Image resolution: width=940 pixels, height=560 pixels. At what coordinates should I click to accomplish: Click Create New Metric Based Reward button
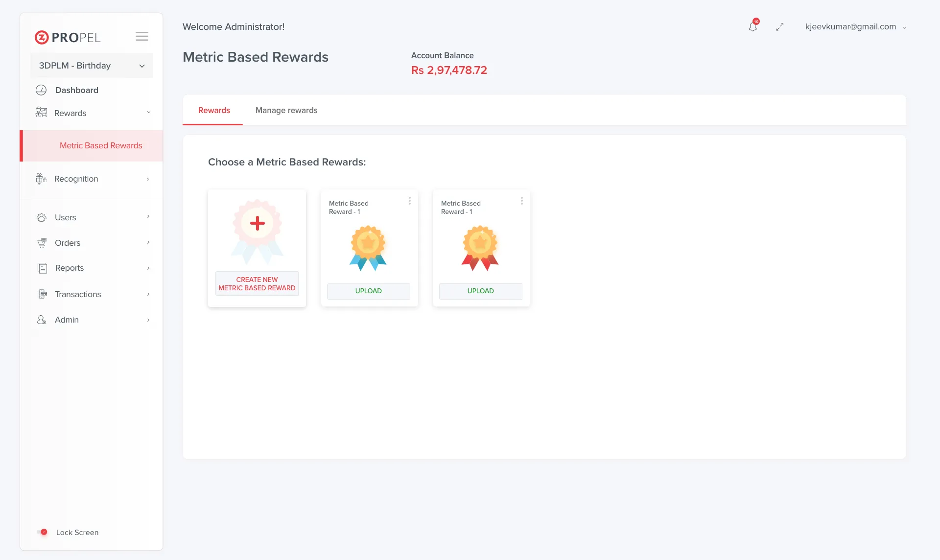tap(257, 283)
